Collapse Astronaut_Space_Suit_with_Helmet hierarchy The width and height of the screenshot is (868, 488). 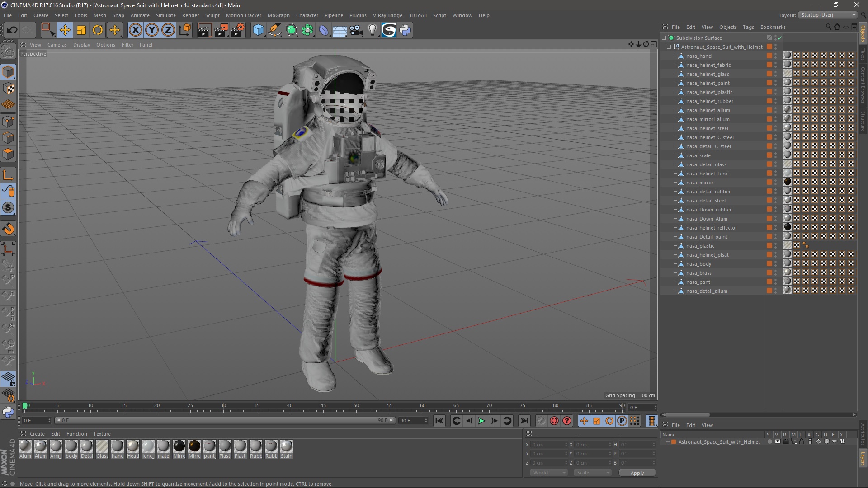click(x=669, y=47)
